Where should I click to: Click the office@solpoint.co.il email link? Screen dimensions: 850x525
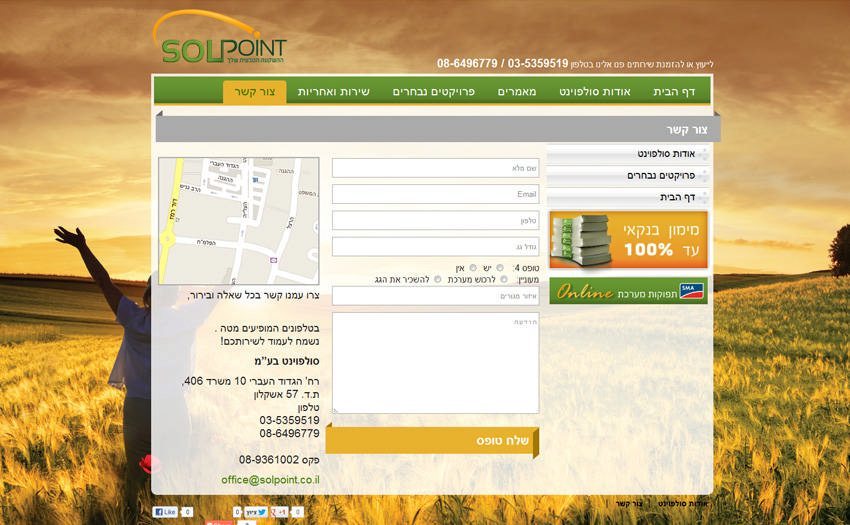click(x=270, y=480)
